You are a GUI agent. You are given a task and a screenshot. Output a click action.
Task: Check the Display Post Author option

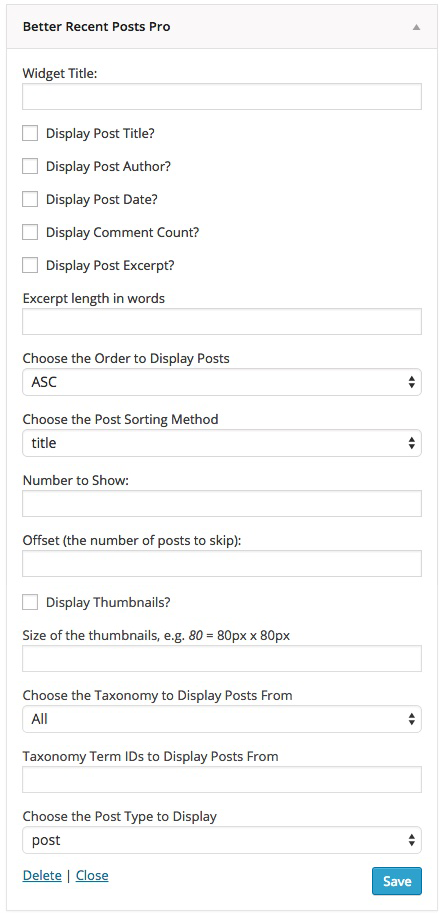[x=30, y=166]
